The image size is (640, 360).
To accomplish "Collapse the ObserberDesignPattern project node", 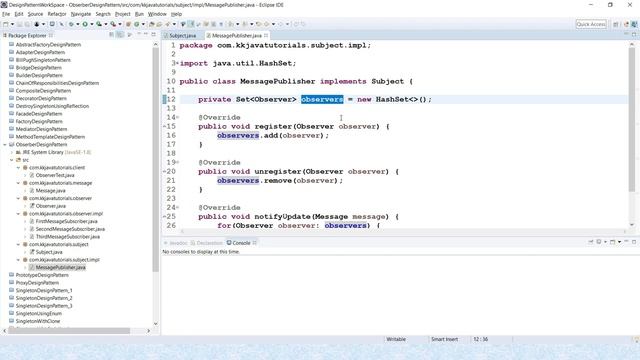I will [x=4, y=144].
